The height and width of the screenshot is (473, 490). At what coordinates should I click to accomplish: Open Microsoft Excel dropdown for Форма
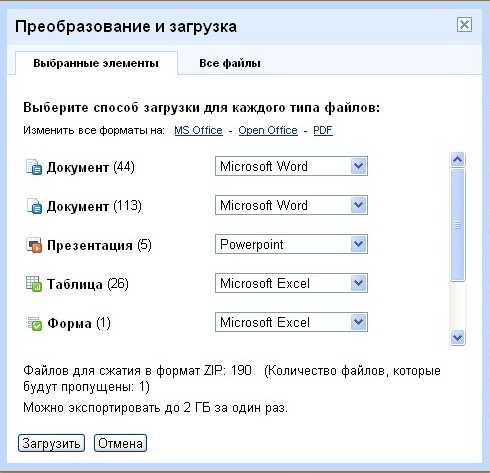tap(291, 322)
